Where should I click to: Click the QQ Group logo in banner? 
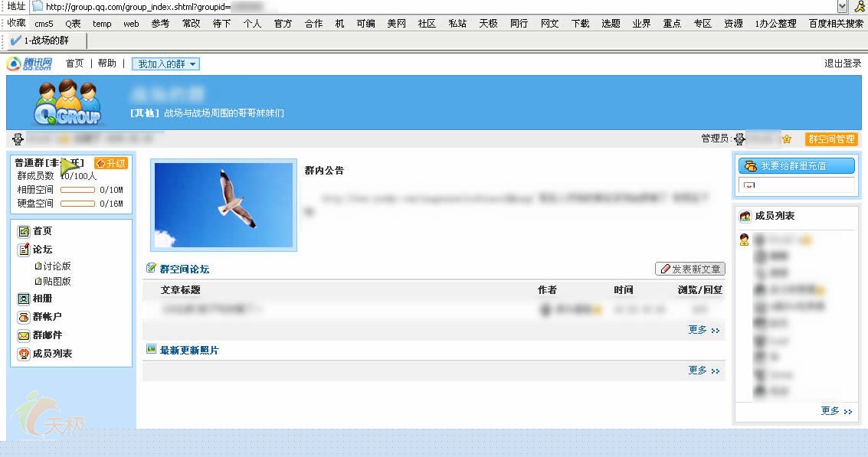(67, 103)
